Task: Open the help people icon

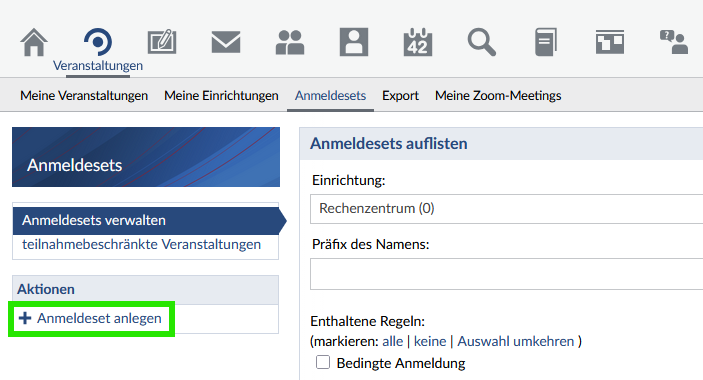Action: coord(674,42)
